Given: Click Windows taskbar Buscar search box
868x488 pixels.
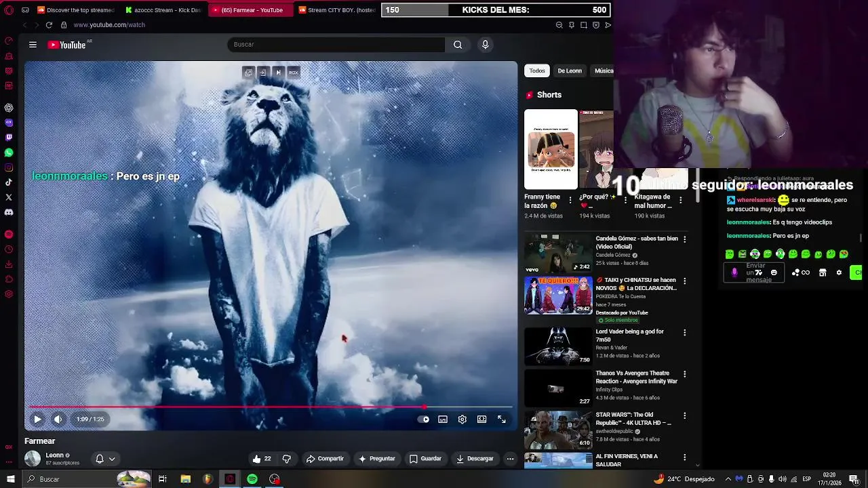Looking at the screenshot, I should [x=87, y=479].
